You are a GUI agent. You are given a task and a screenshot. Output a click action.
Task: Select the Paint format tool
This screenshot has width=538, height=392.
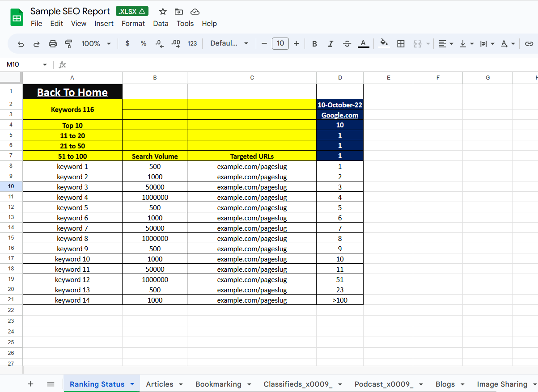coord(68,43)
